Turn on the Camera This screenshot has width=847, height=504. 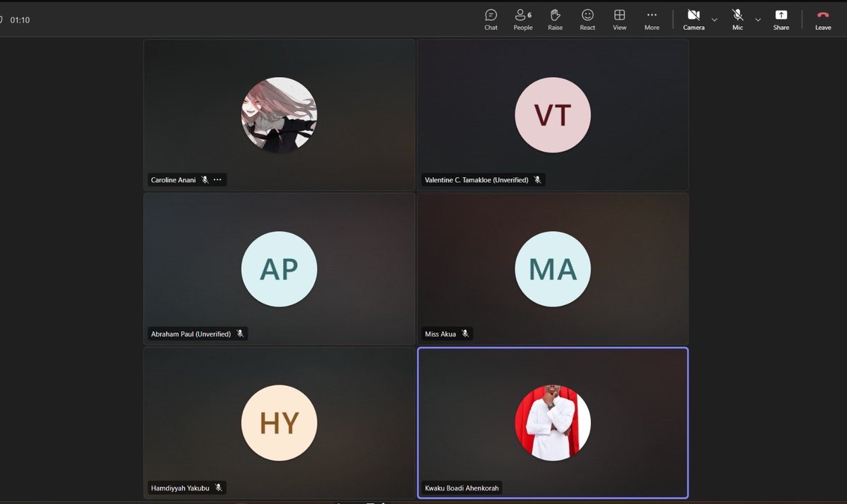pyautogui.click(x=694, y=20)
